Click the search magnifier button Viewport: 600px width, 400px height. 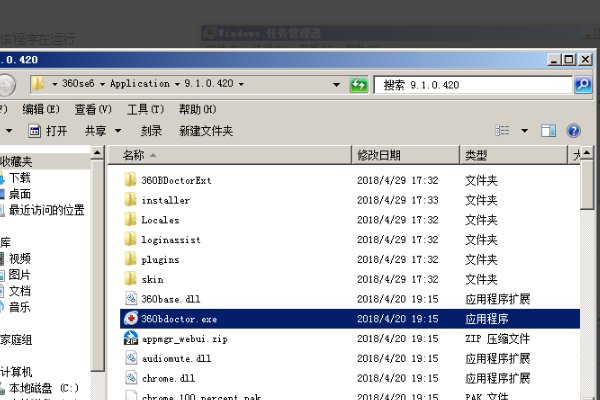[x=583, y=85]
